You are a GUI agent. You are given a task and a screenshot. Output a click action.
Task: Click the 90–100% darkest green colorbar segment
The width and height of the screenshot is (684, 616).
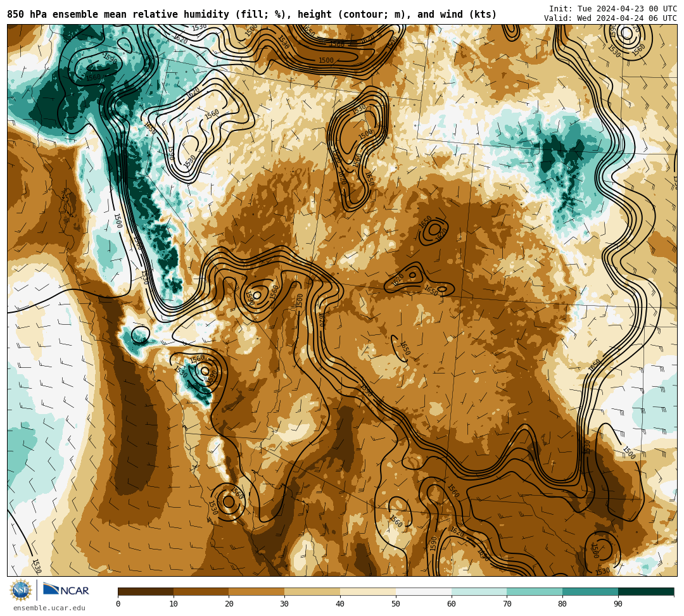pos(646,591)
